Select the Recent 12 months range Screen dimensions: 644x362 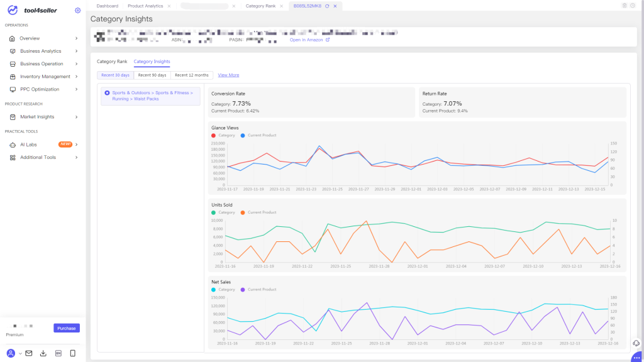[x=192, y=75]
